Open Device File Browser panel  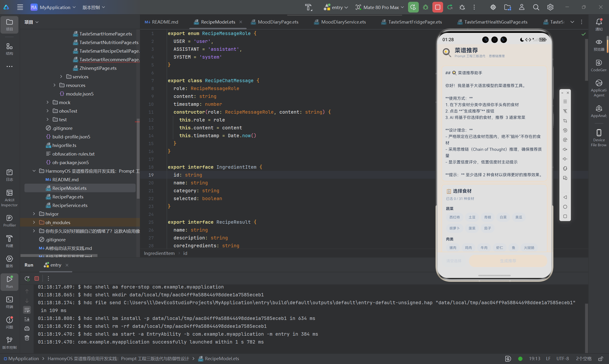pos(599,138)
